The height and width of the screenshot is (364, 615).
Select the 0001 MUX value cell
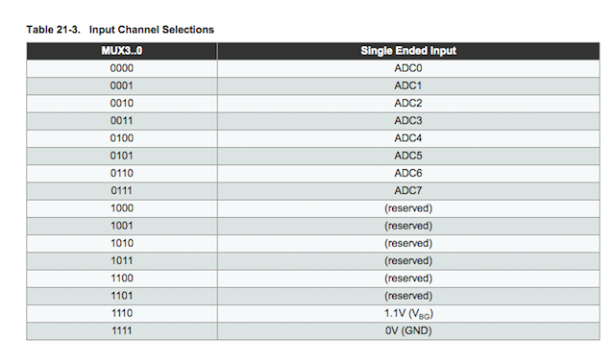[122, 85]
